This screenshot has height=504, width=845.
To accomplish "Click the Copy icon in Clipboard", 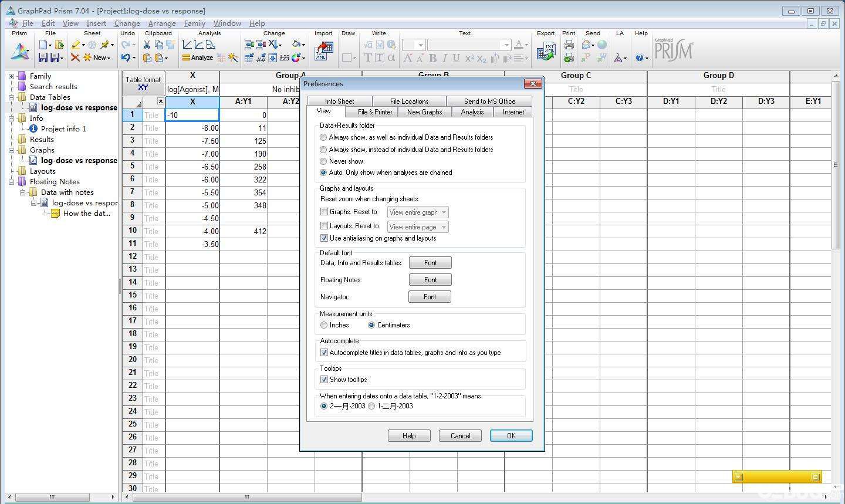I will [x=158, y=45].
